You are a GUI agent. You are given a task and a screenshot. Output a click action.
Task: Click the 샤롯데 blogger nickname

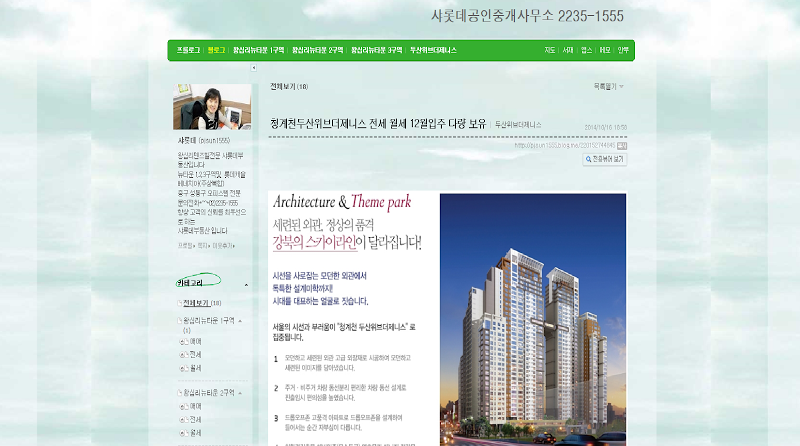[x=187, y=140]
